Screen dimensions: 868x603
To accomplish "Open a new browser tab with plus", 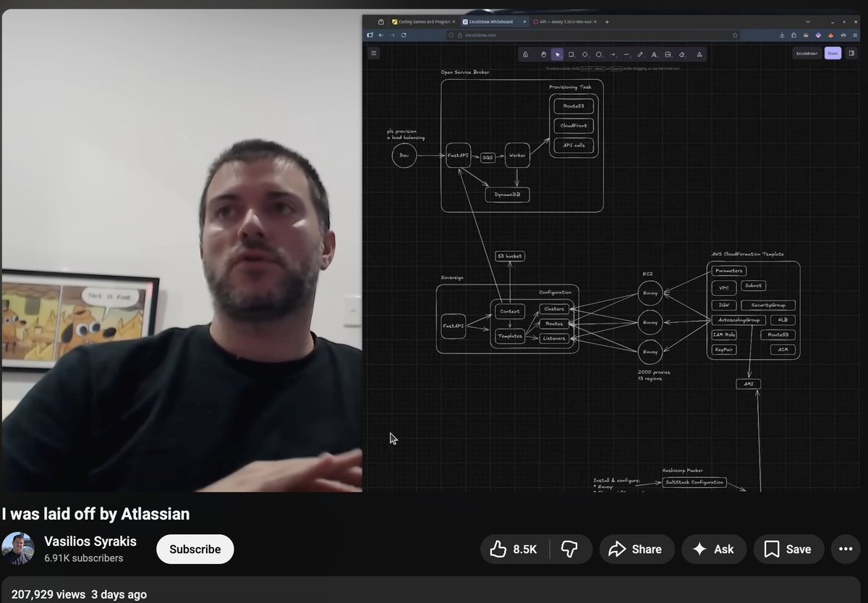I will point(607,22).
